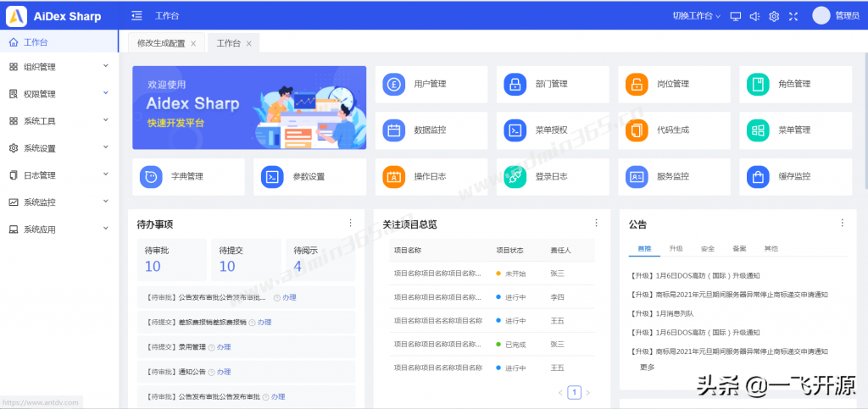The height and width of the screenshot is (409, 868).
Task: Click previous page arrow in pagination
Action: (560, 392)
